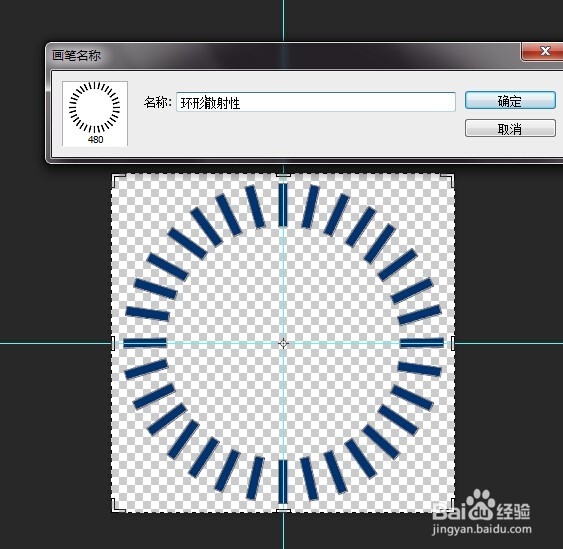Screen dimensions: 563x549
Task: Click the right-middle transform handle of selection
Action: (x=453, y=344)
